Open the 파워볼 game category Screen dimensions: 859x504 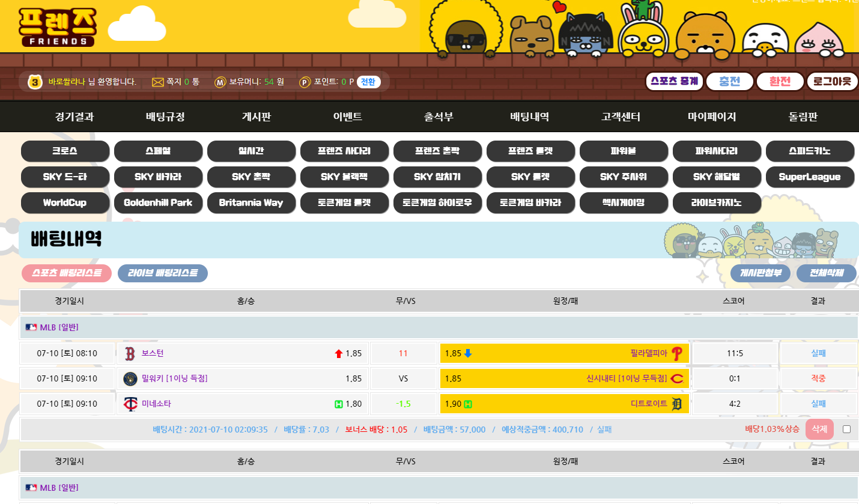pyautogui.click(x=624, y=151)
